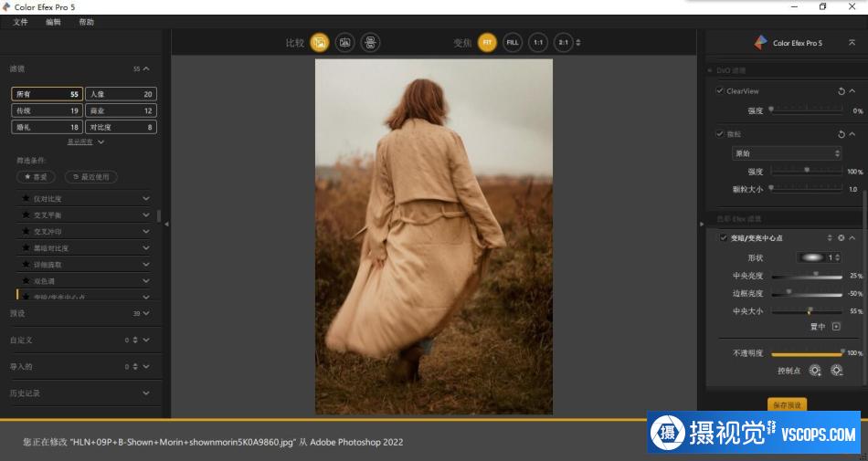Favorite the 双色调 filter star
Image resolution: width=868 pixels, height=461 pixels.
pos(26,281)
